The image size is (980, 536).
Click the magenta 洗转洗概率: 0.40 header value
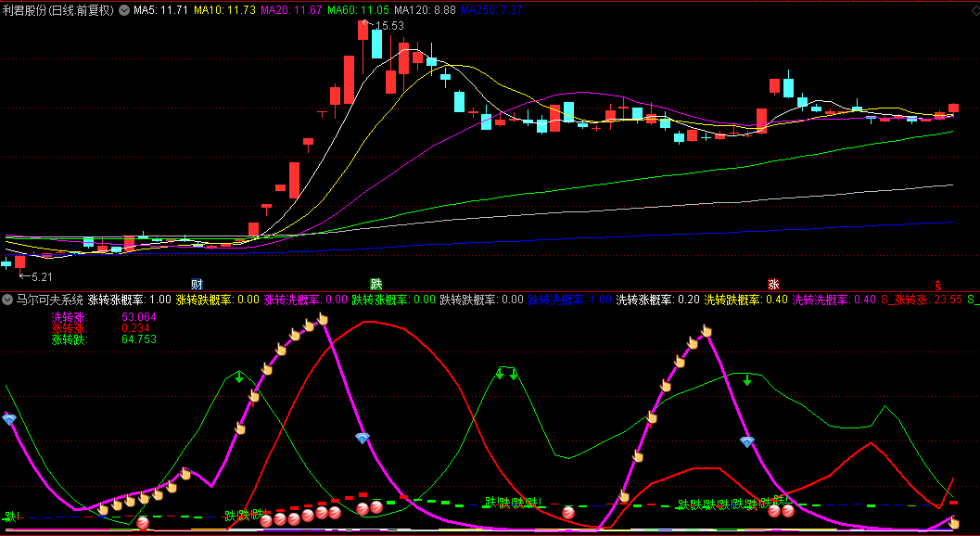834,300
